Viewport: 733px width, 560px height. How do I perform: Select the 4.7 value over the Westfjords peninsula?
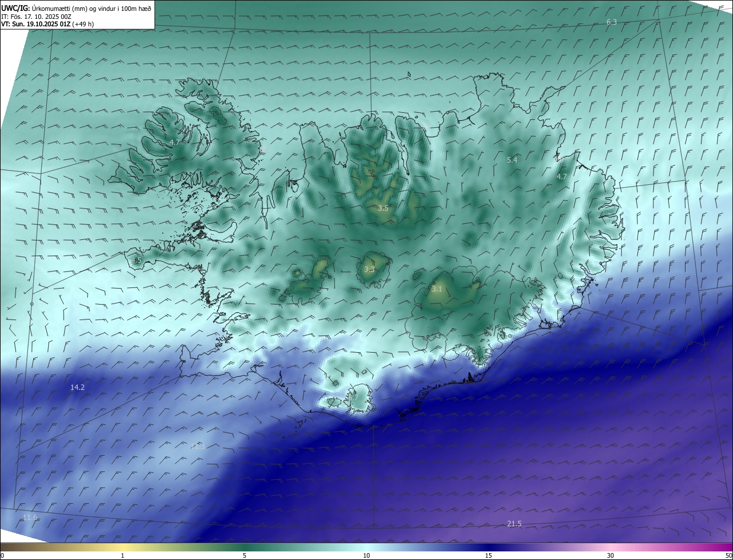click(x=175, y=142)
